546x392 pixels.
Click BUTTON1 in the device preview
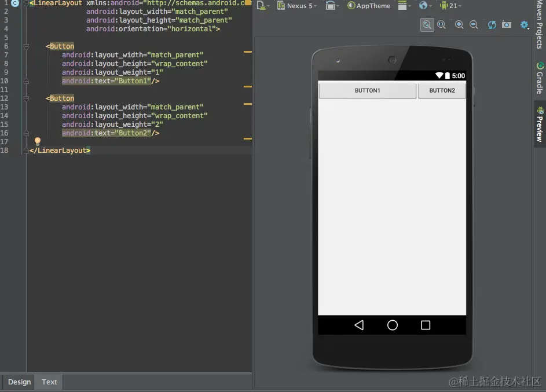pyautogui.click(x=367, y=90)
